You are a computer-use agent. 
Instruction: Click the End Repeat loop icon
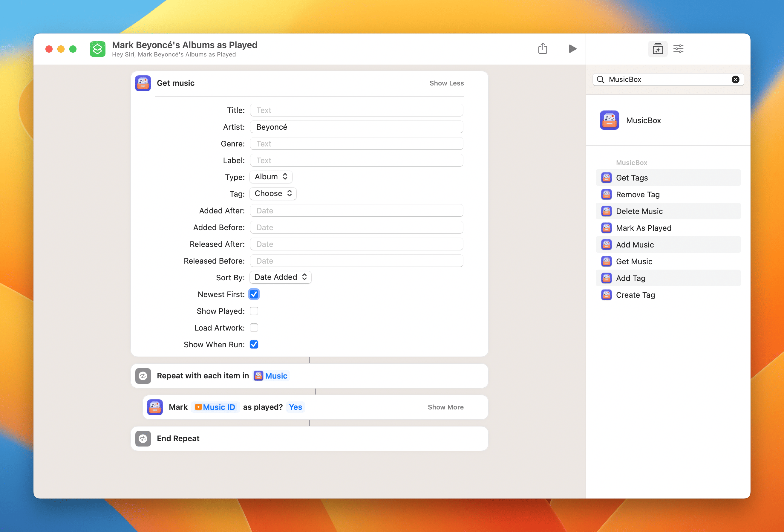(x=143, y=438)
